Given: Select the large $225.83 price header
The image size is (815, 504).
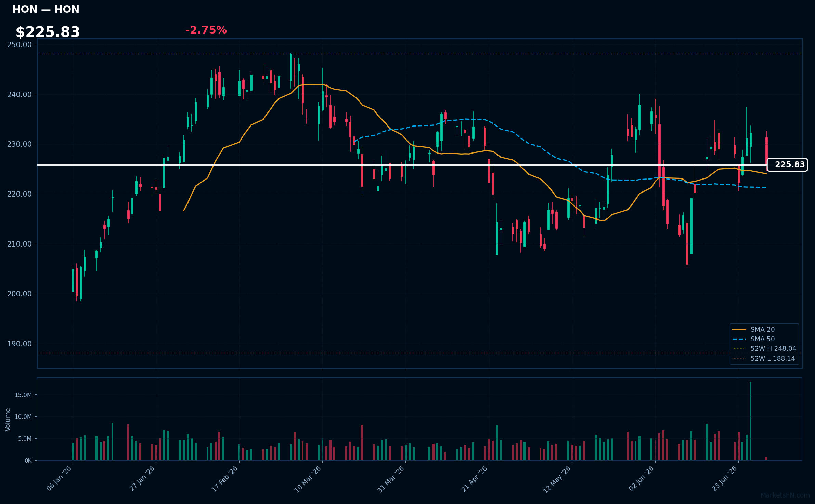Looking at the screenshot, I should pyautogui.click(x=48, y=32).
